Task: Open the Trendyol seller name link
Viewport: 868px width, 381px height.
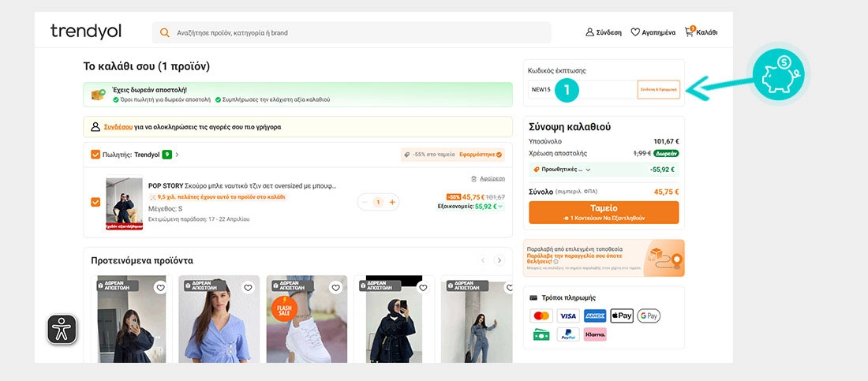Action: tap(147, 155)
